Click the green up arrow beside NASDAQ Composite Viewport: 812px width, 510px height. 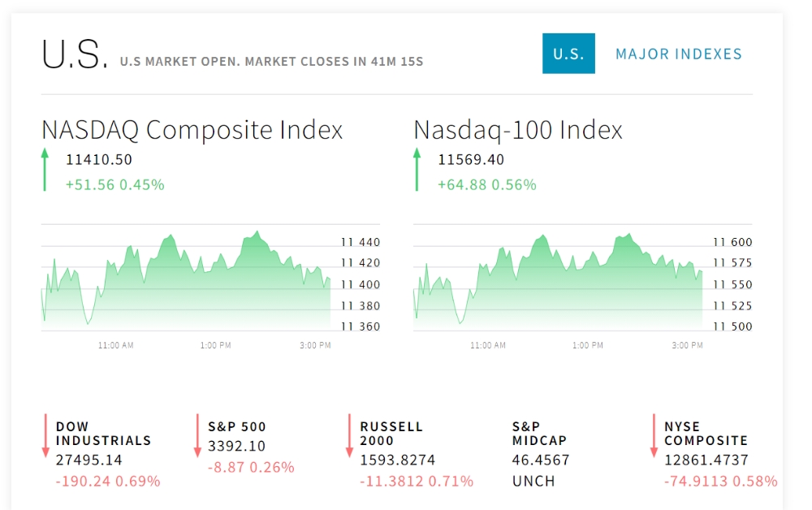click(45, 169)
